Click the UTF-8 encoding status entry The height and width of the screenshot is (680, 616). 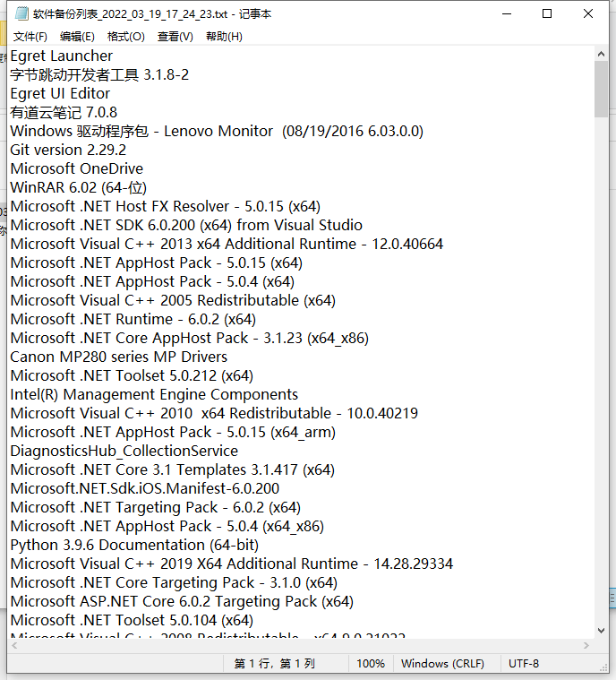(x=524, y=664)
